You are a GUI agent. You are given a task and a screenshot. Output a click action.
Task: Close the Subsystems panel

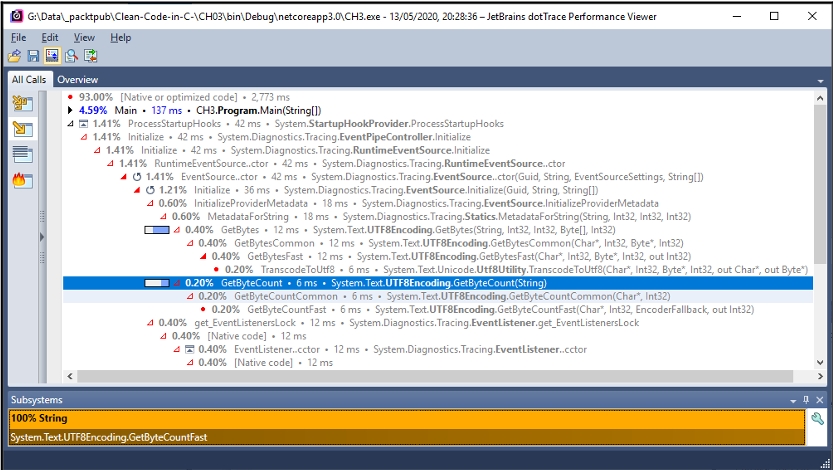(819, 400)
